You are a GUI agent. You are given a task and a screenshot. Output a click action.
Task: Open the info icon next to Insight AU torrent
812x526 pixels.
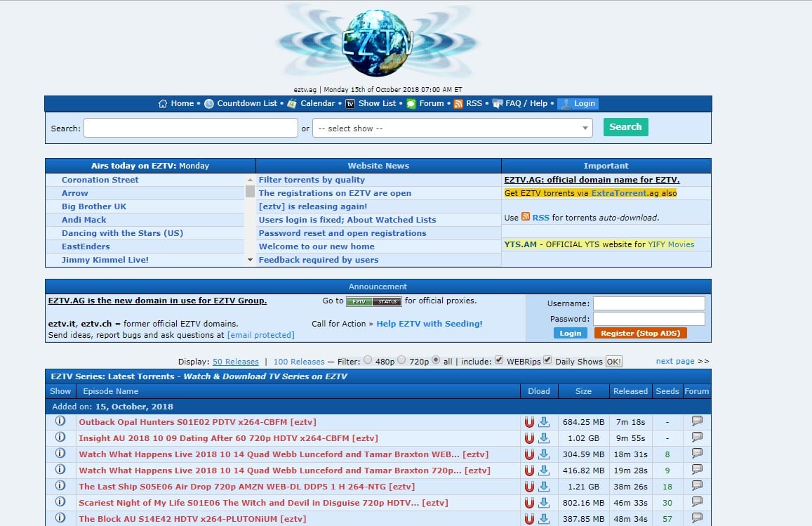pos(60,437)
